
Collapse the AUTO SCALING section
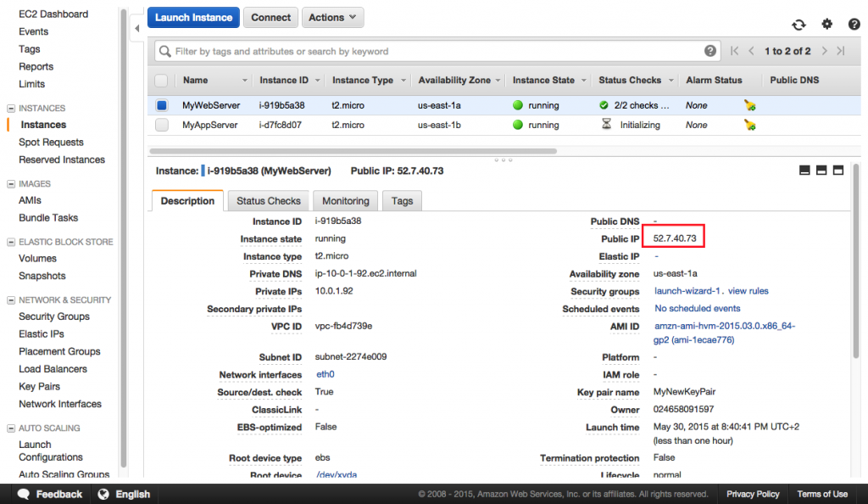pyautogui.click(x=10, y=428)
